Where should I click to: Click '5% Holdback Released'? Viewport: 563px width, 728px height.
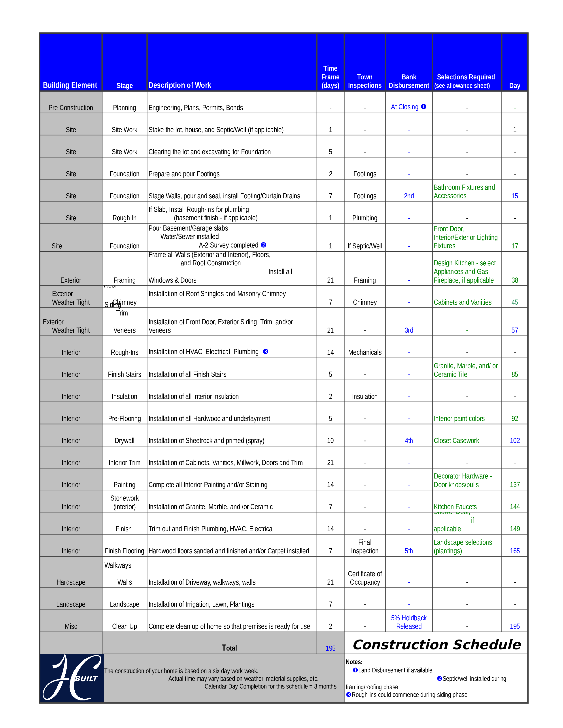tap(409, 622)
